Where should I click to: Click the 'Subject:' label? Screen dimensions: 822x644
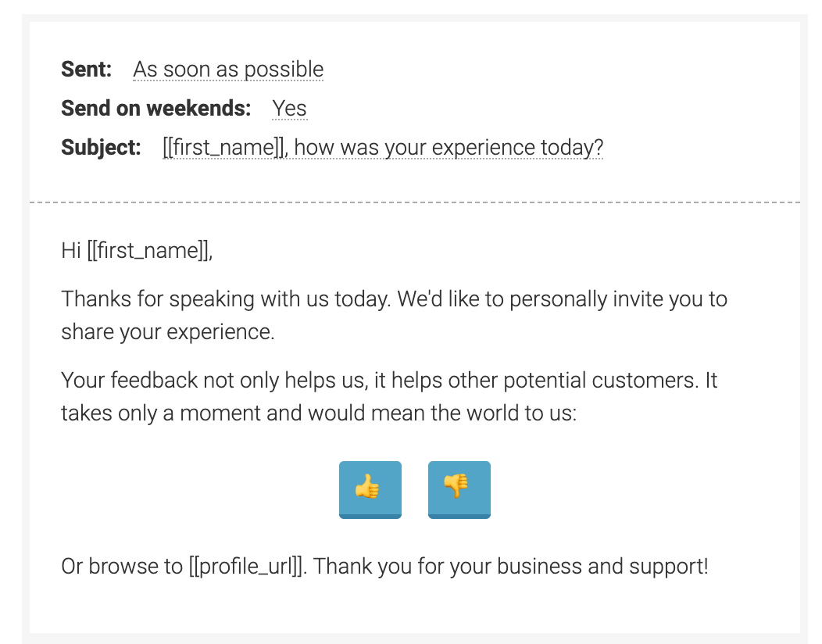click(x=101, y=148)
